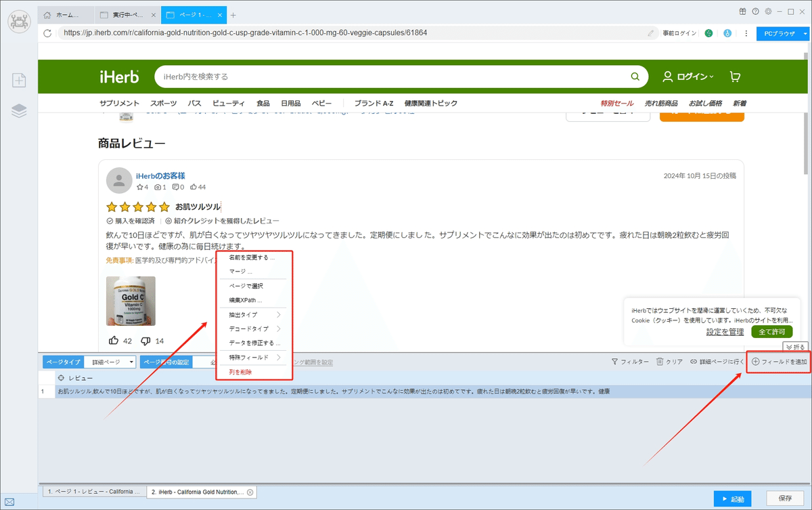Click 設定を管理 cookie settings link
Viewport: 812px width, 510px height.
click(725, 332)
